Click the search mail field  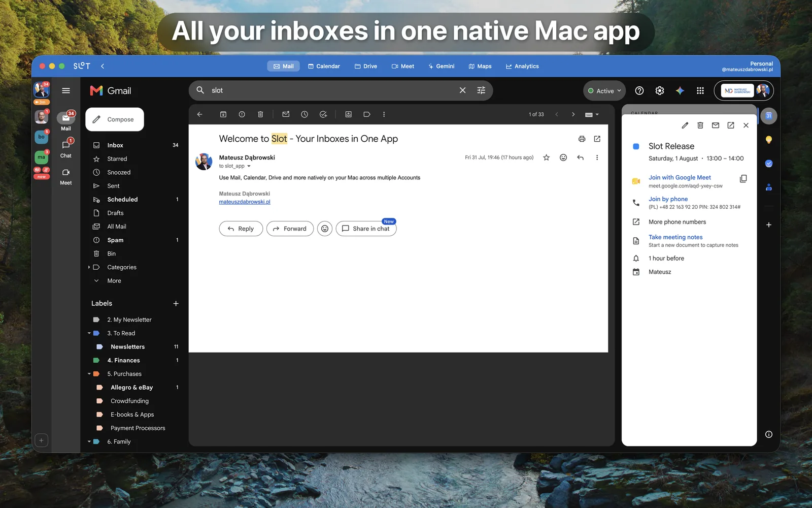tap(332, 90)
